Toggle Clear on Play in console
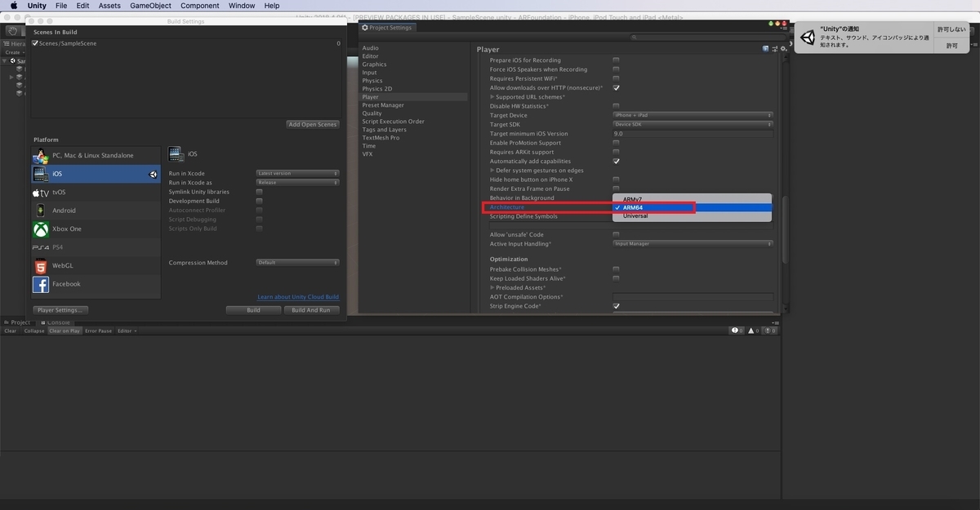This screenshot has width=980, height=510. 65,330
